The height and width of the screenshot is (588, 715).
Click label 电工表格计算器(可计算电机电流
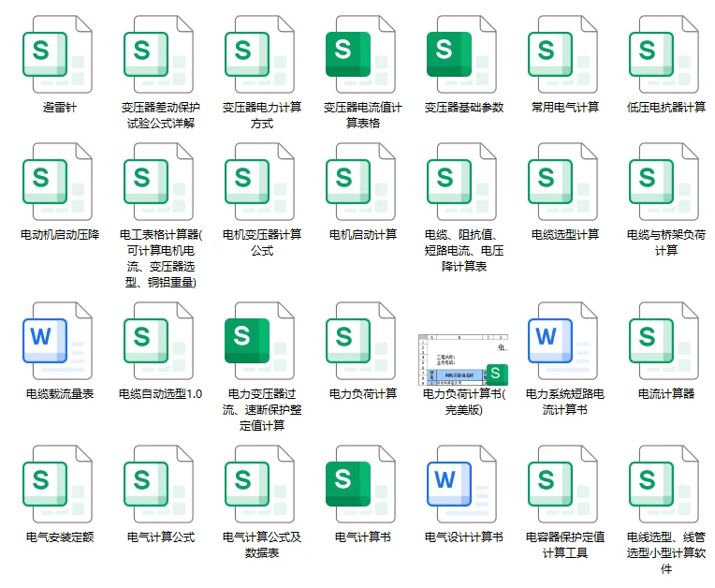[x=161, y=258]
